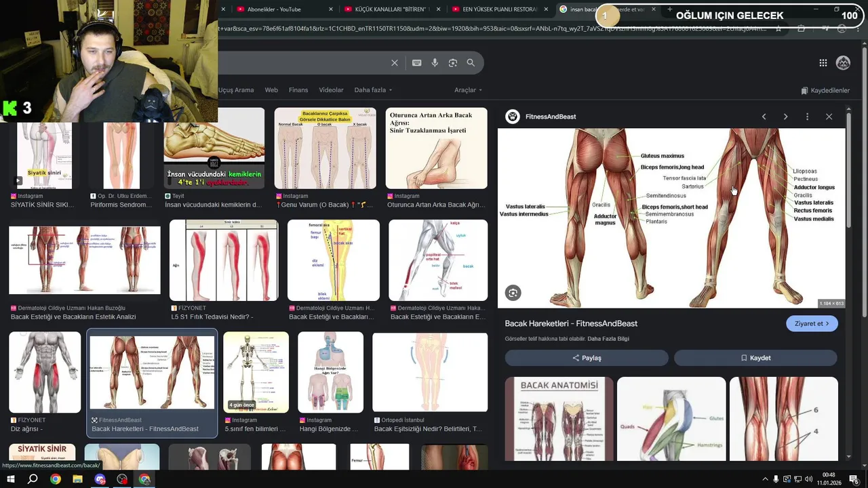Switch to the Web results tab

tap(271, 90)
